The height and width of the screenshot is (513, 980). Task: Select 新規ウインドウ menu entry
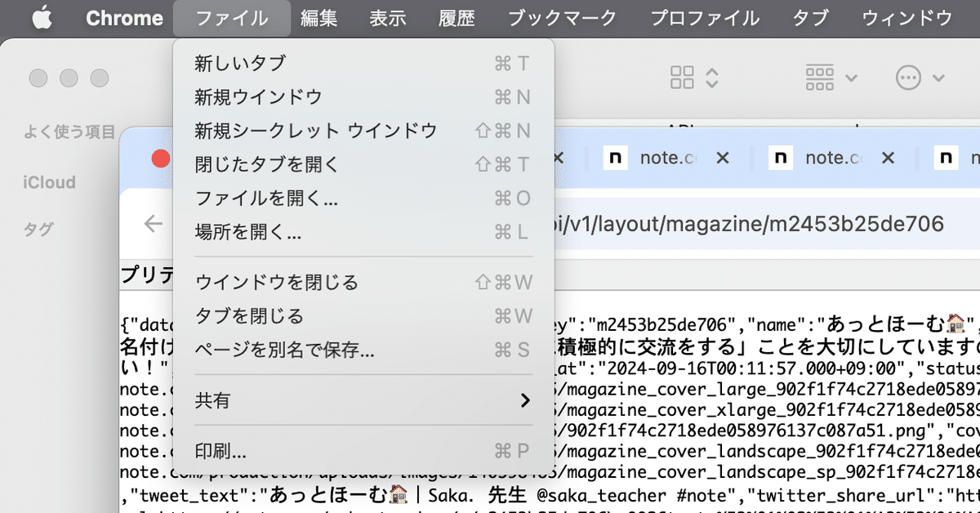pos(364,97)
